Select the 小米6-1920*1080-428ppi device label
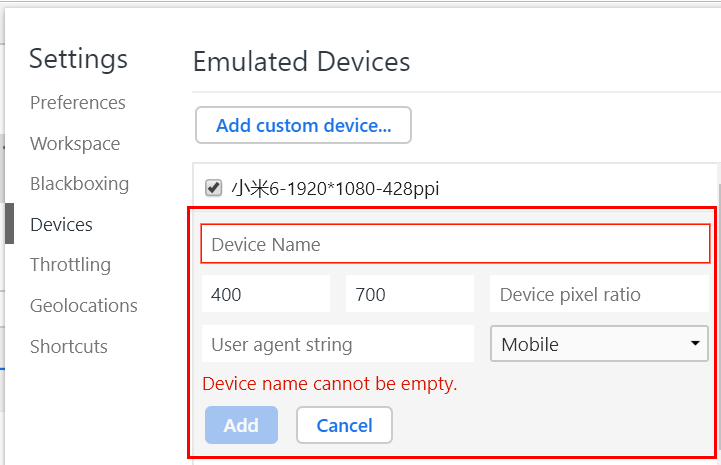Screen dimensions: 721x465 coord(335,189)
